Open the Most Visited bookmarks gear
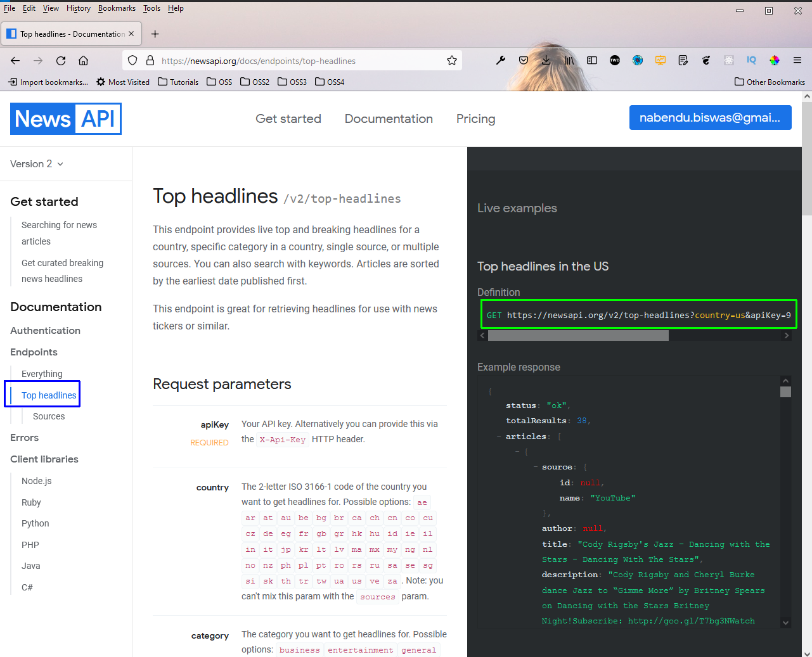Viewport: 812px width, 657px height. point(123,82)
